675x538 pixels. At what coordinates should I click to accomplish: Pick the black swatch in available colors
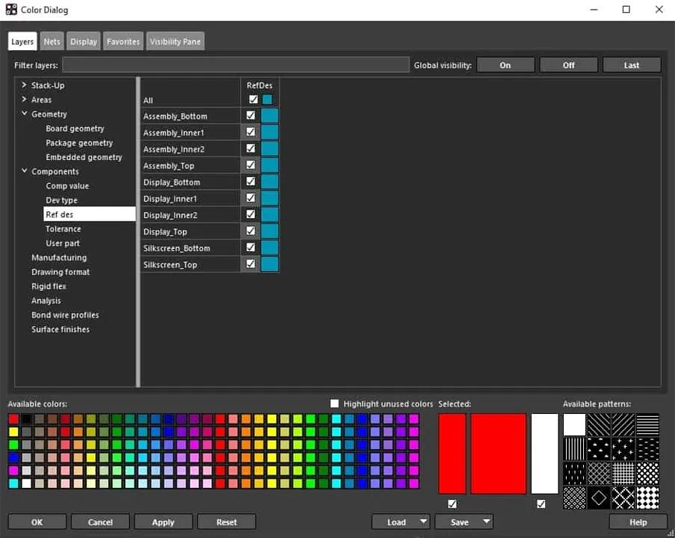27,420
